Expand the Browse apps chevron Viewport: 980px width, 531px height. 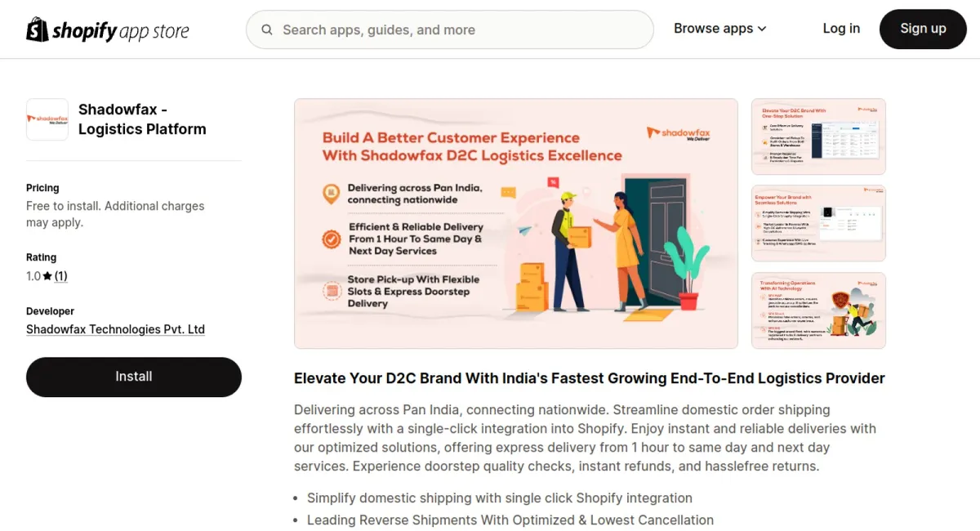pyautogui.click(x=762, y=29)
